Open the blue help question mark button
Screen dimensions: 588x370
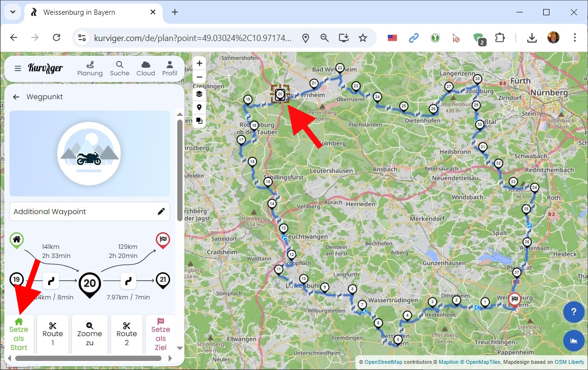coord(574,312)
